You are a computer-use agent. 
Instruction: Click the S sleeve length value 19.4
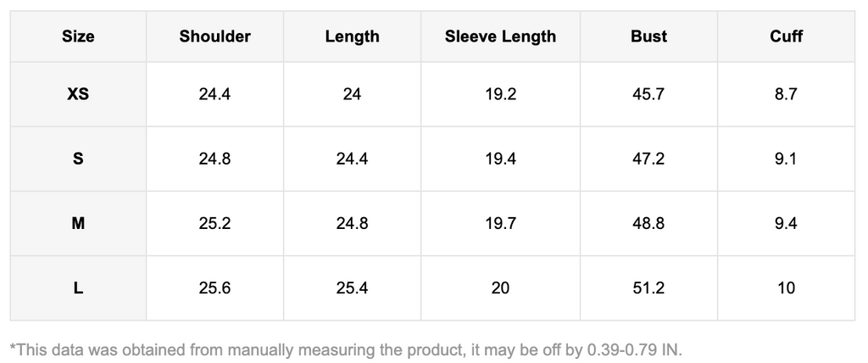point(500,159)
